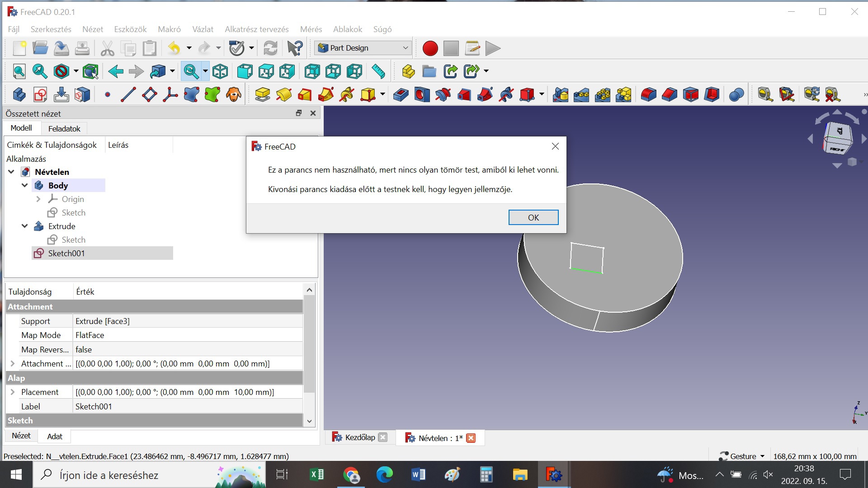The width and height of the screenshot is (868, 488).
Task: Click the Fit all view icon
Action: point(19,71)
